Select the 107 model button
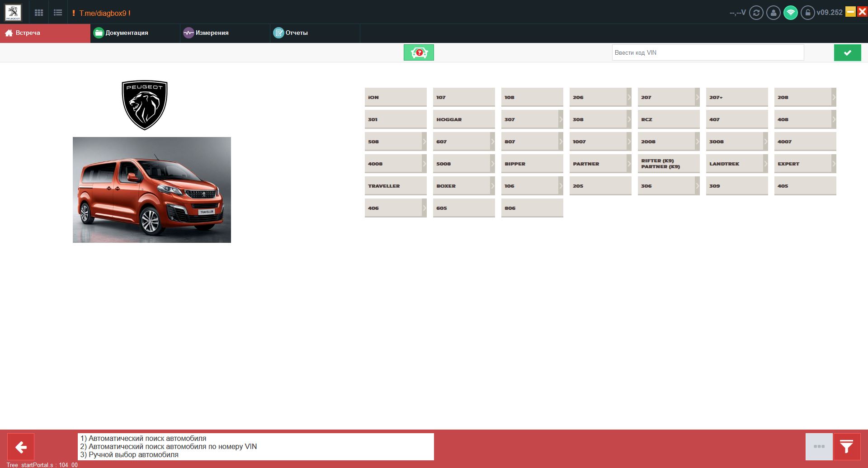 tap(464, 97)
